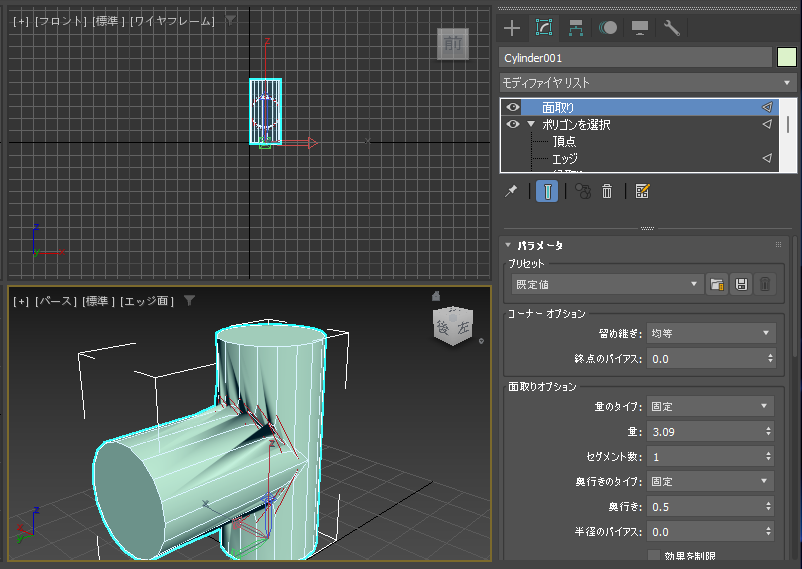Open the front viewport 標準 shading menu
Screen dimensions: 802x569
click(108, 21)
